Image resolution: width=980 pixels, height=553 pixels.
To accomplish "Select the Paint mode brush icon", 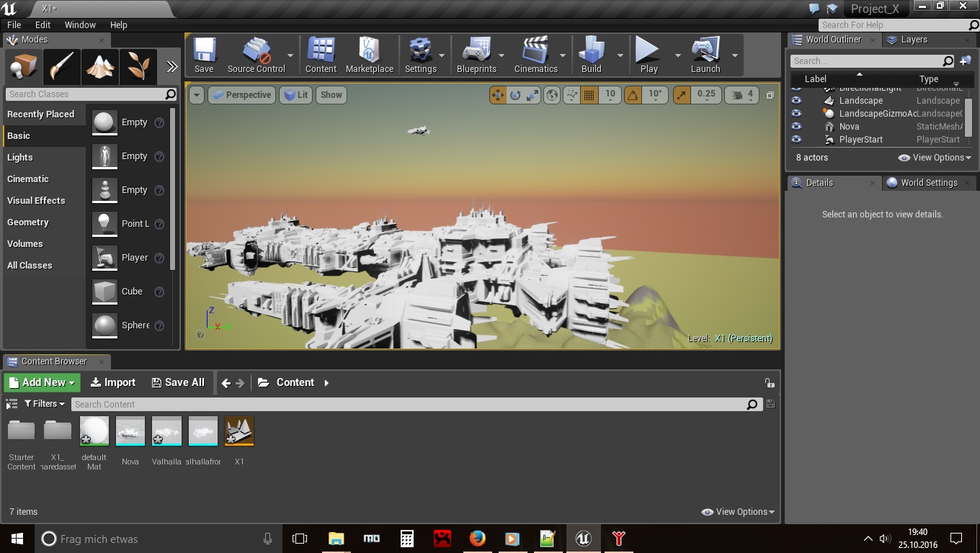I will (x=61, y=68).
